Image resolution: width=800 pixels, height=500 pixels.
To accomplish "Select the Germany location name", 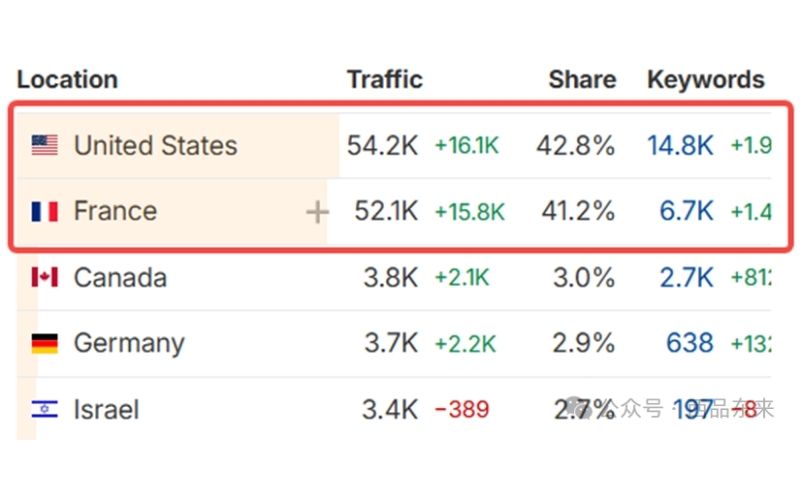I will pyautogui.click(x=129, y=344).
